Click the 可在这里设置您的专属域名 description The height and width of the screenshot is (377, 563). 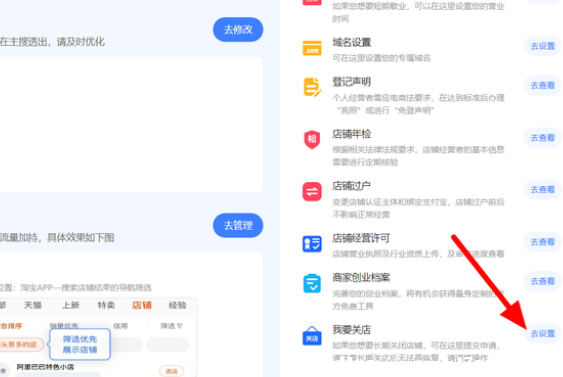click(381, 58)
